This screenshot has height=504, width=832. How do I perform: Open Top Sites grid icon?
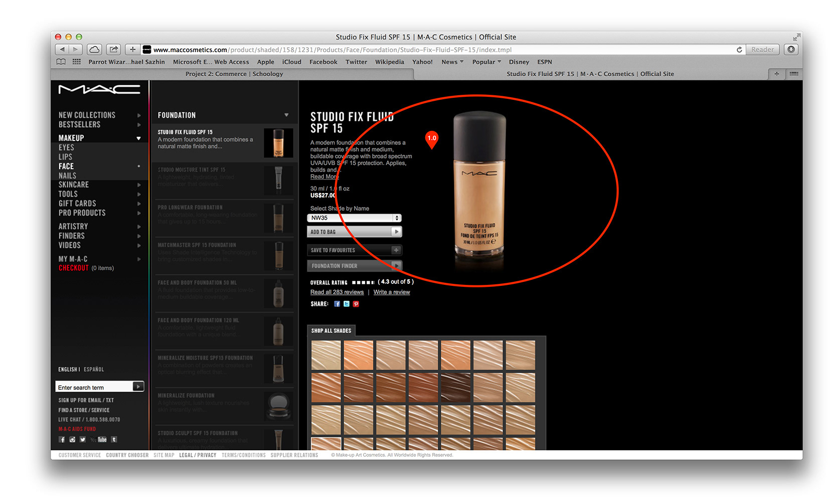77,62
